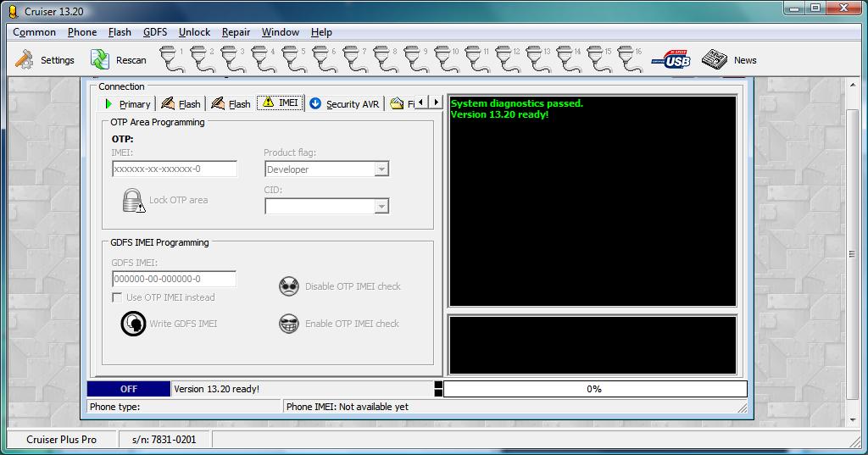Open the Settings tool

point(44,60)
